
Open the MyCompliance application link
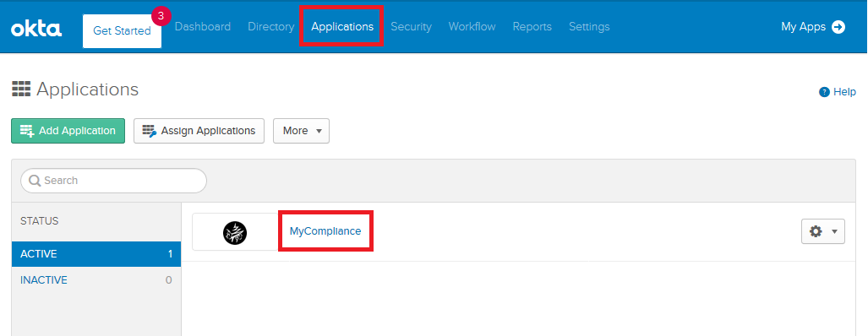(x=325, y=231)
